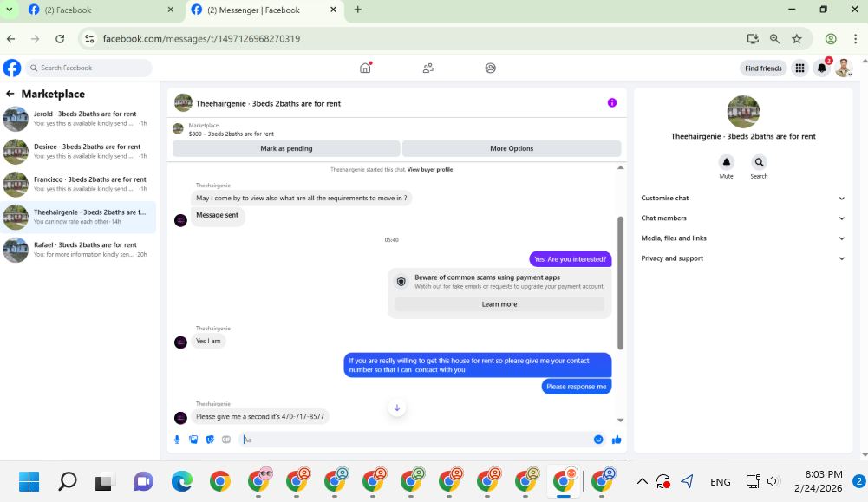The width and height of the screenshot is (868, 502).
Task: Open the account profile picture menu
Action: click(844, 68)
